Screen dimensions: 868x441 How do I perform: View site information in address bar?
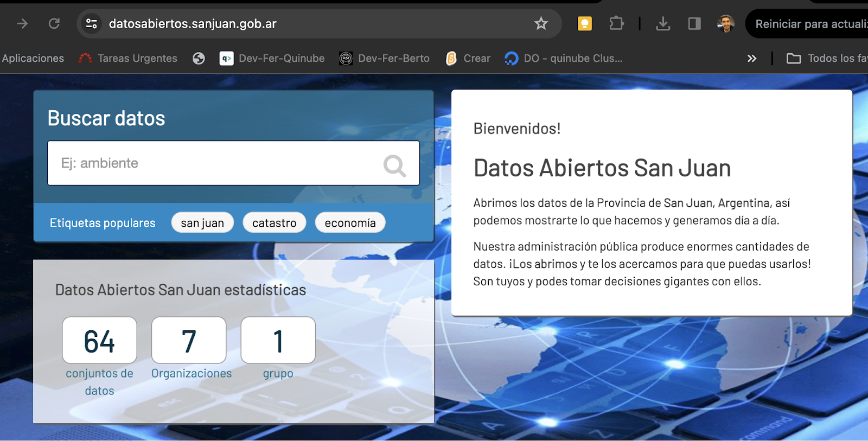(92, 23)
